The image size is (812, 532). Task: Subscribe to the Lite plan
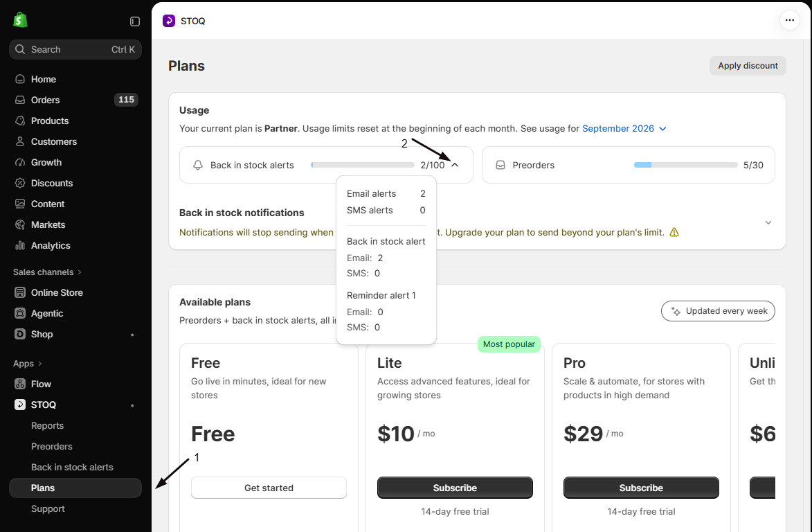(455, 488)
